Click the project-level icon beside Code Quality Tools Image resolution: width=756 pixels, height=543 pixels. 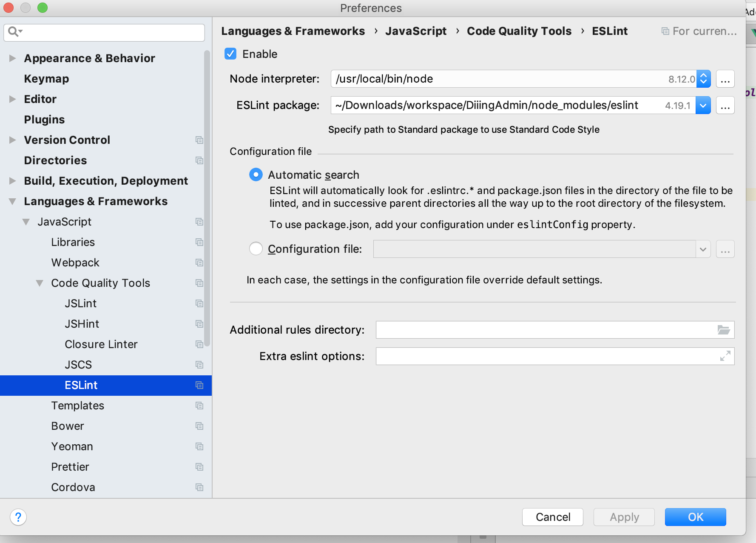click(x=199, y=283)
